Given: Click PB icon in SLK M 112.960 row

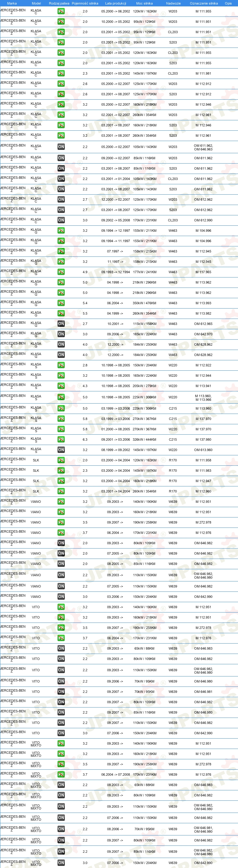Looking at the screenshot, I should click(x=61, y=491).
